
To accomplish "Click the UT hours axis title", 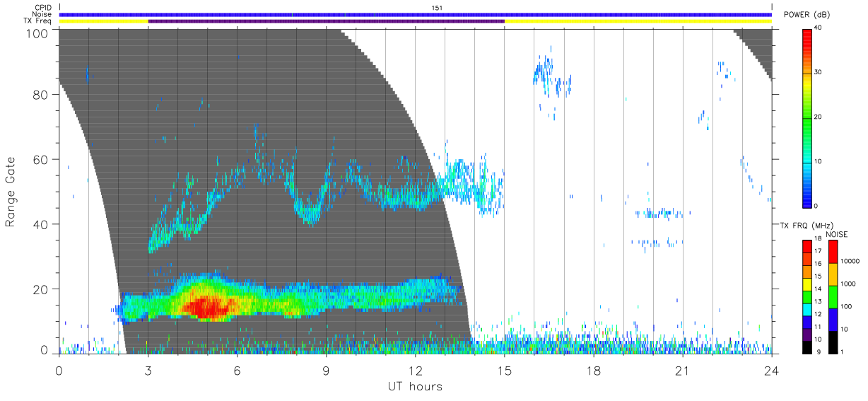I will (x=415, y=386).
